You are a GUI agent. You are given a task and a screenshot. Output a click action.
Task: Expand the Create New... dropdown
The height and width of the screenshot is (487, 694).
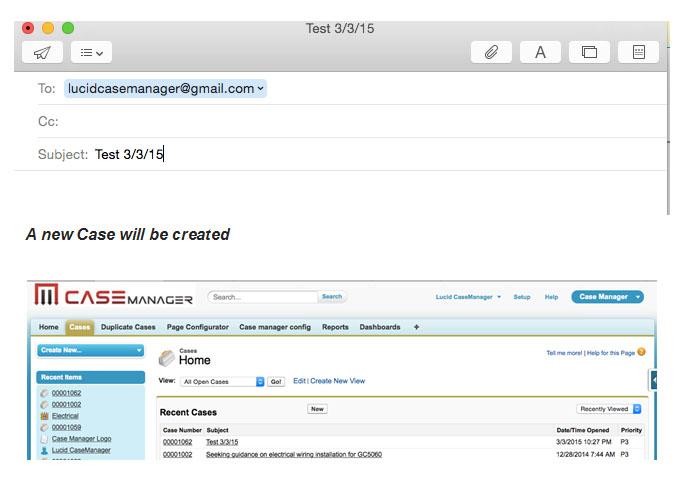tap(91, 350)
